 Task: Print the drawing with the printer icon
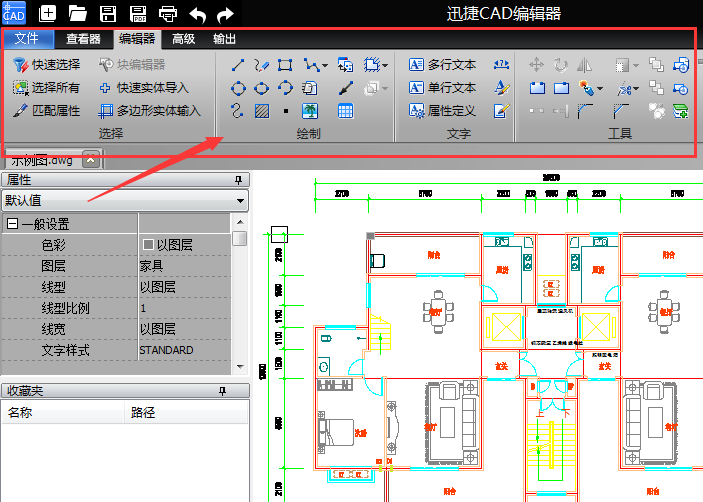[168, 13]
